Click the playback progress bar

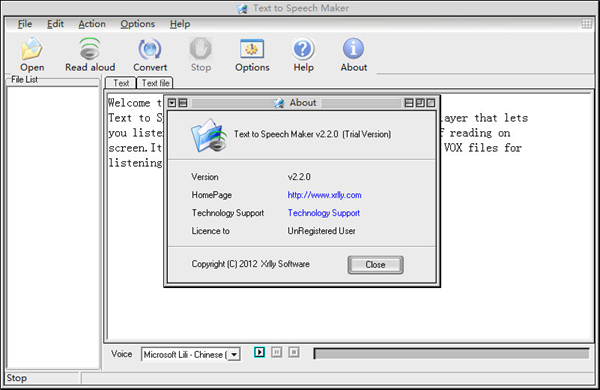pyautogui.click(x=451, y=354)
